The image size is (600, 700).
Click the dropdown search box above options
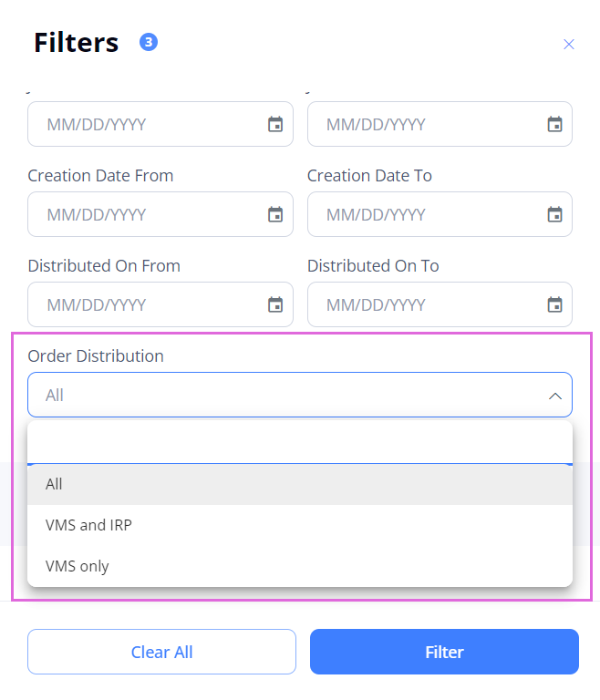tap(300, 443)
